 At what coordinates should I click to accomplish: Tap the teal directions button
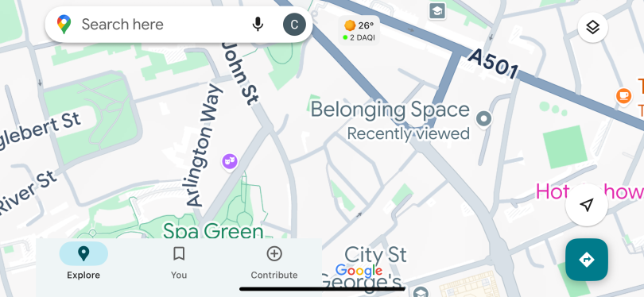tap(587, 260)
